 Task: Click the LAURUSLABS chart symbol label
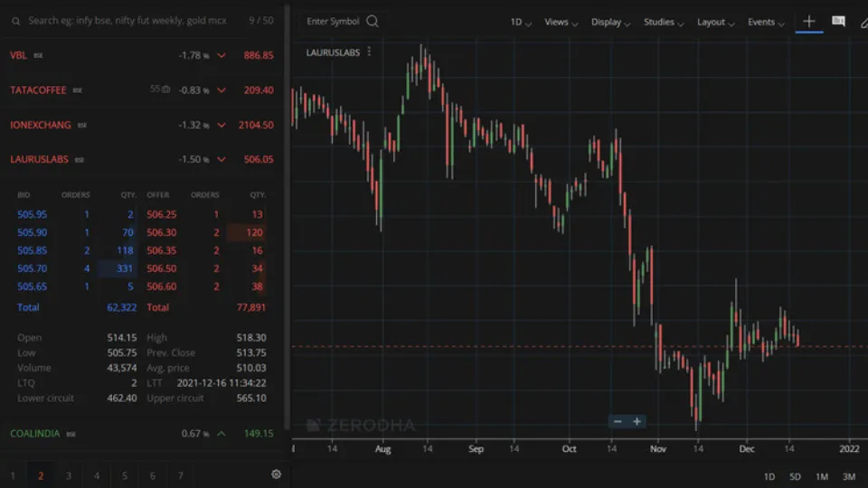334,52
